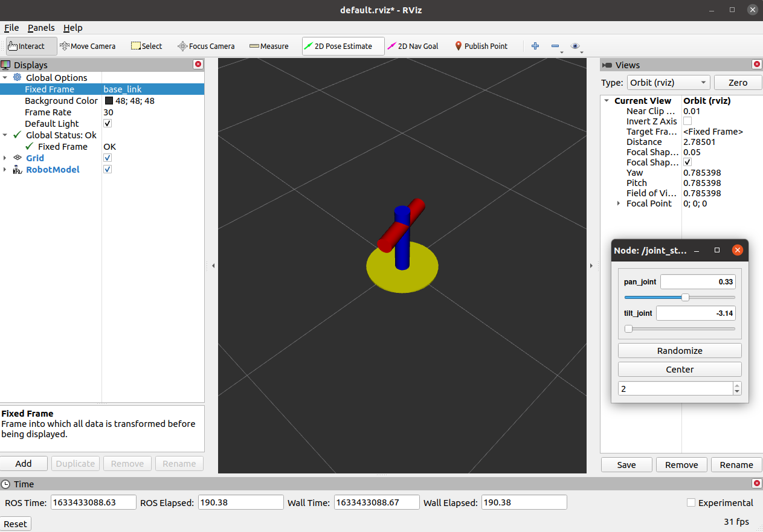Viewport: 763px width, 532px height.
Task: Enable the Invert Z Axis checkbox
Action: click(x=687, y=121)
